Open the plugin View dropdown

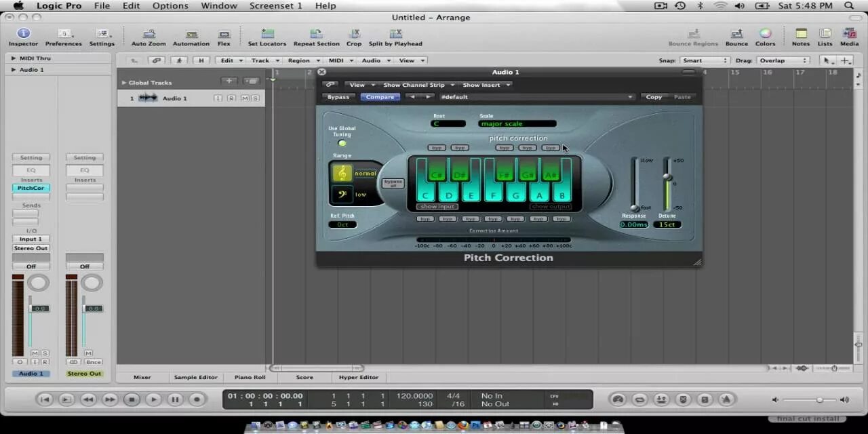(361, 85)
